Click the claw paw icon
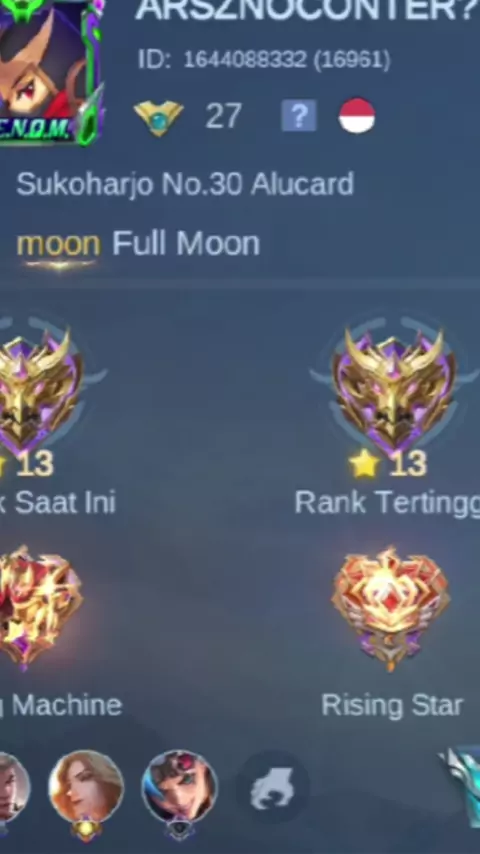 click(x=272, y=788)
